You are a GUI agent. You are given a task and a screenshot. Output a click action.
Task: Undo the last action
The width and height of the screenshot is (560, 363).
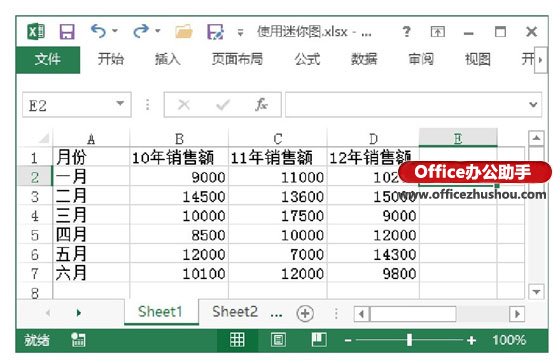tap(98, 31)
